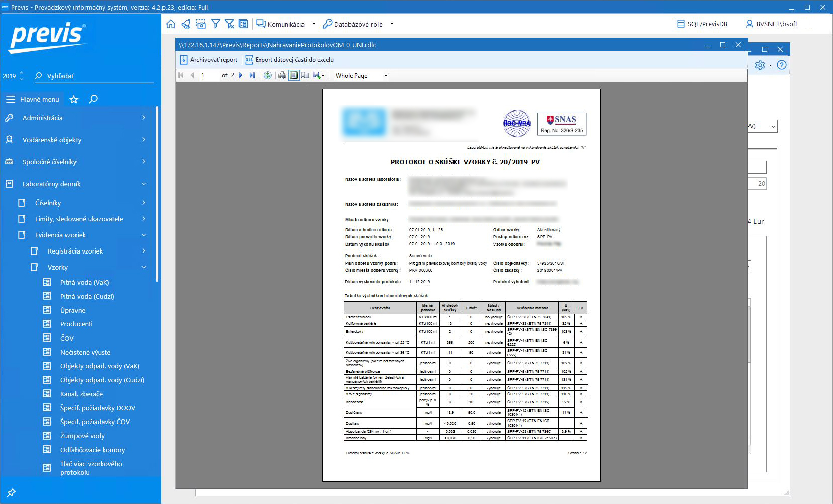Open the Databázové role menu
The image size is (833, 504).
click(352, 24)
